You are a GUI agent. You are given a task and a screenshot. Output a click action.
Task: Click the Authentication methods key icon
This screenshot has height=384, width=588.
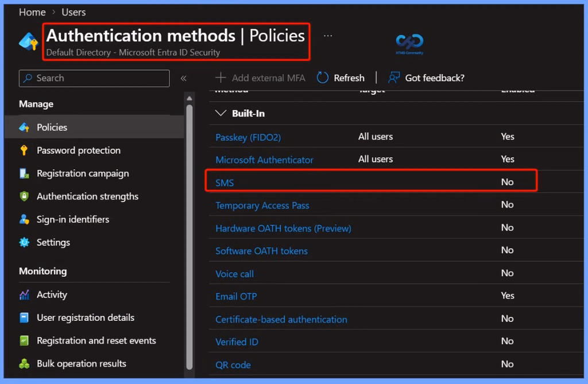point(29,41)
